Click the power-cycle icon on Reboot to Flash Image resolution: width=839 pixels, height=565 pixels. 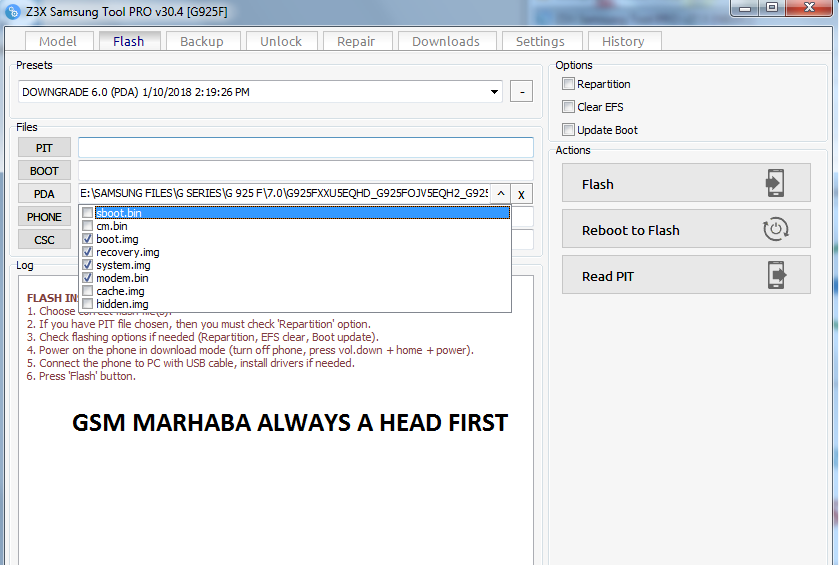coord(775,229)
